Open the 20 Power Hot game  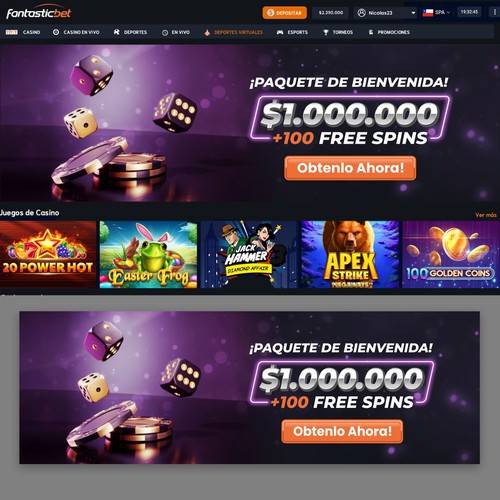[x=48, y=254]
